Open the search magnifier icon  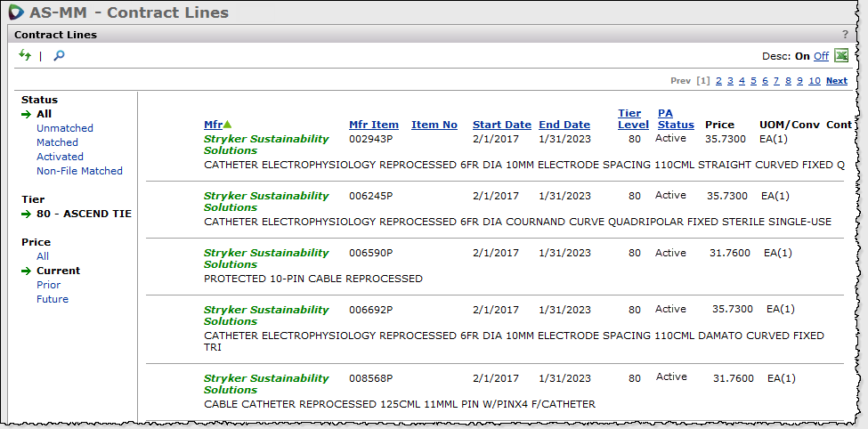pyautogui.click(x=60, y=56)
